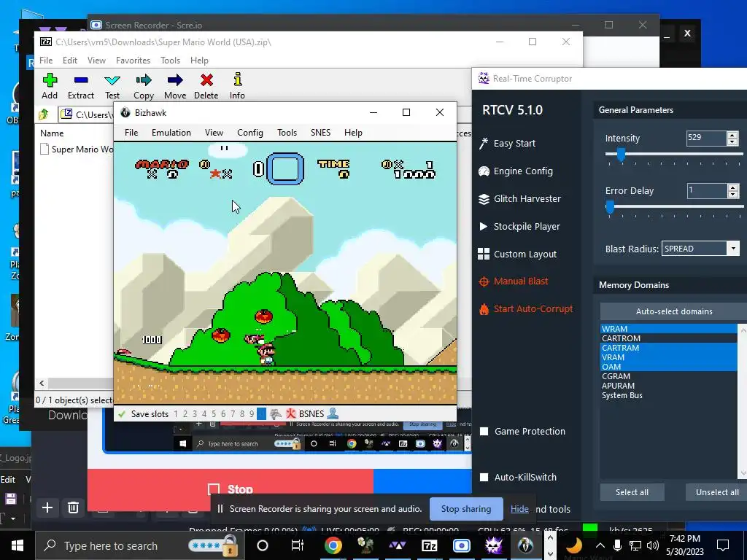This screenshot has height=560, width=747.
Task: Click the gray icon after save slot numbers
Action: click(x=275, y=414)
